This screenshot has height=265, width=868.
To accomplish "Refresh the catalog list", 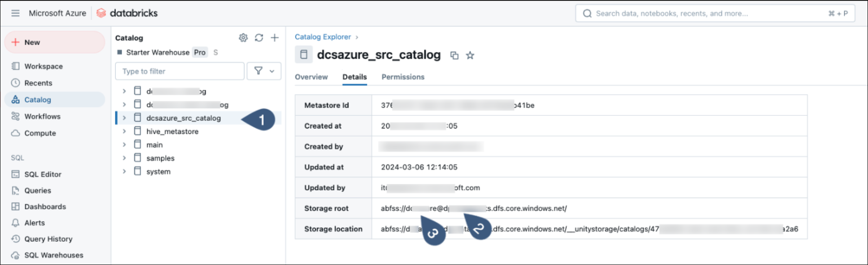I will click(259, 38).
